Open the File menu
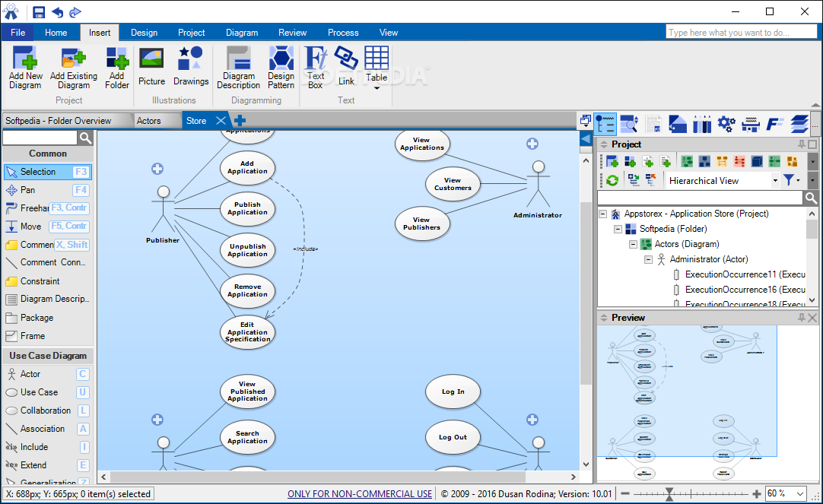The height and width of the screenshot is (504, 823). pyautogui.click(x=17, y=33)
